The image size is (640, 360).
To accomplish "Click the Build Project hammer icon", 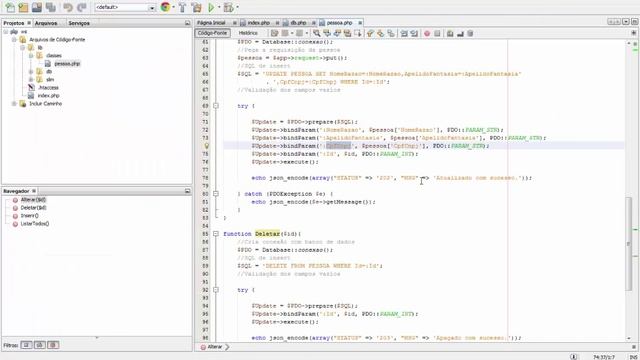I will (x=182, y=7).
